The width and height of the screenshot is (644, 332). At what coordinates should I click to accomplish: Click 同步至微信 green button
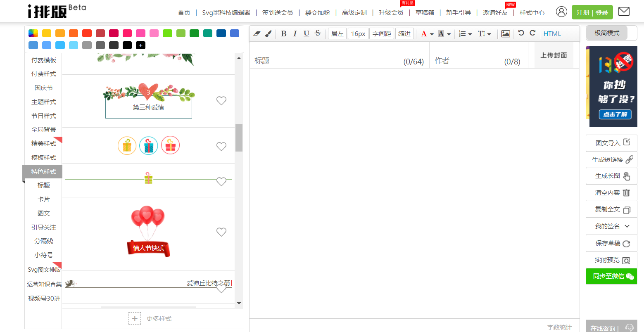[611, 276]
